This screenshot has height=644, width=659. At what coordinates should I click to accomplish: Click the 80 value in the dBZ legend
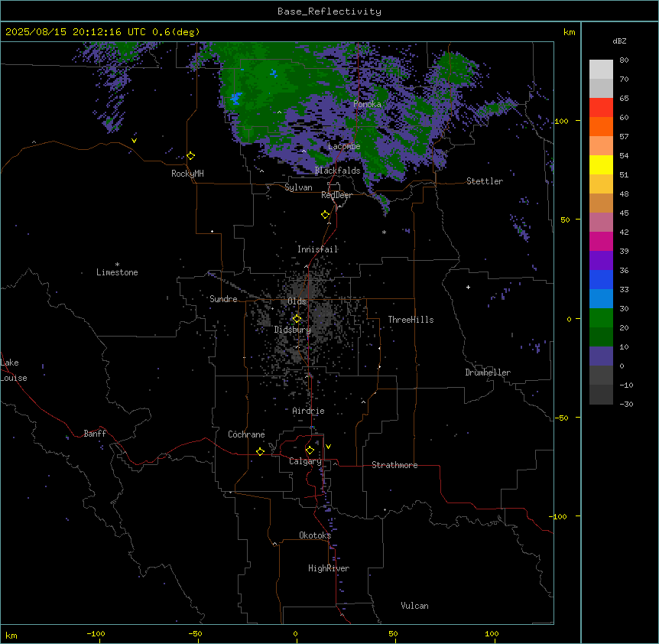624,60
